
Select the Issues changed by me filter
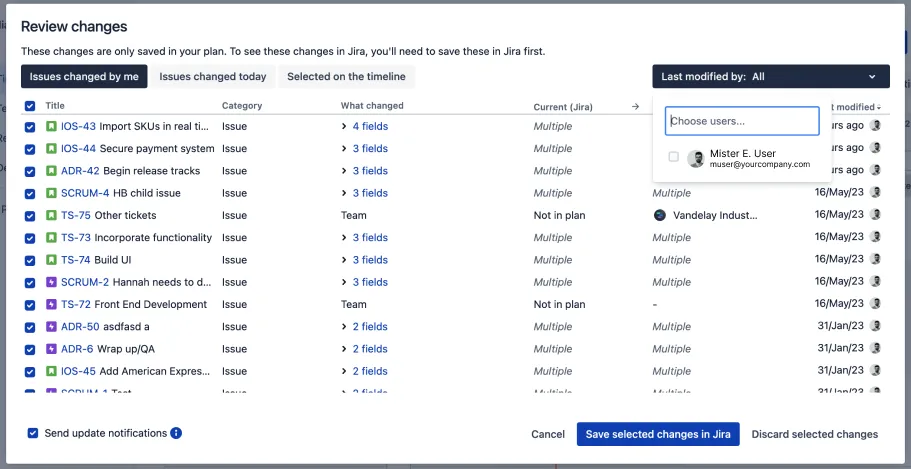pos(84,76)
